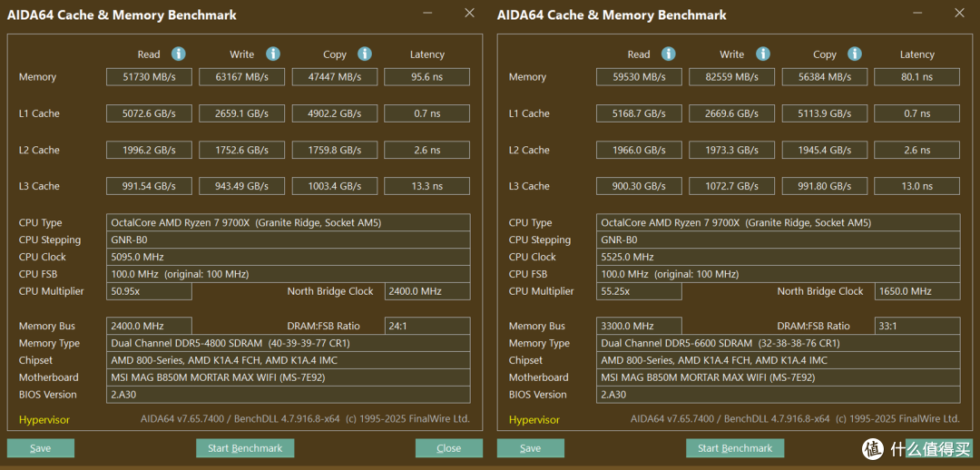
Task: Minimize the right AIDA64 benchmark window
Action: pos(917,13)
